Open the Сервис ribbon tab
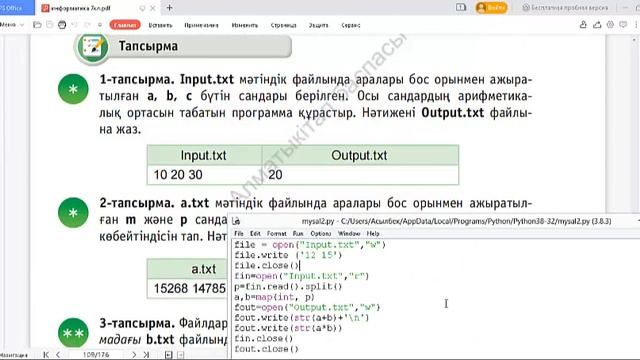Image resolution: width=640 pixels, height=360 pixels. tap(351, 25)
